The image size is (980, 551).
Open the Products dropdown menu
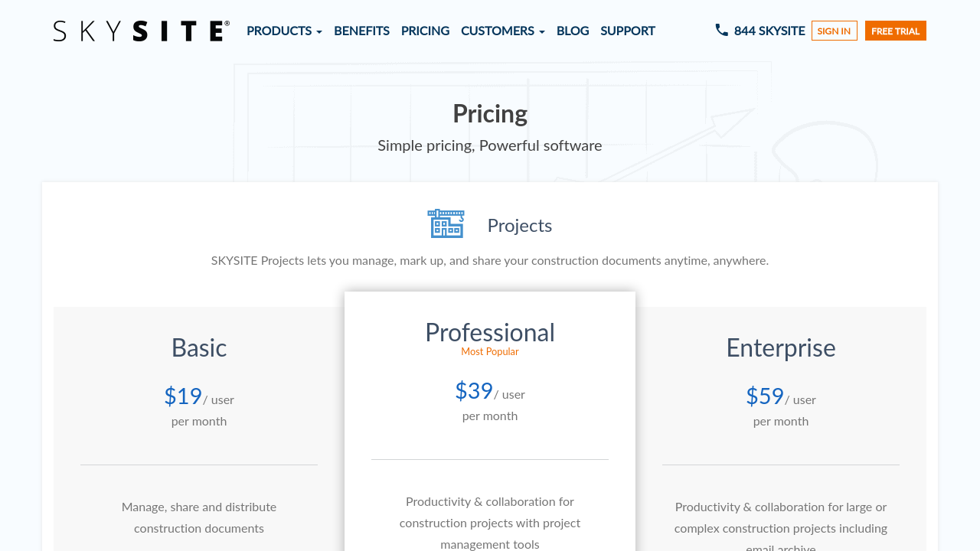tap(284, 31)
